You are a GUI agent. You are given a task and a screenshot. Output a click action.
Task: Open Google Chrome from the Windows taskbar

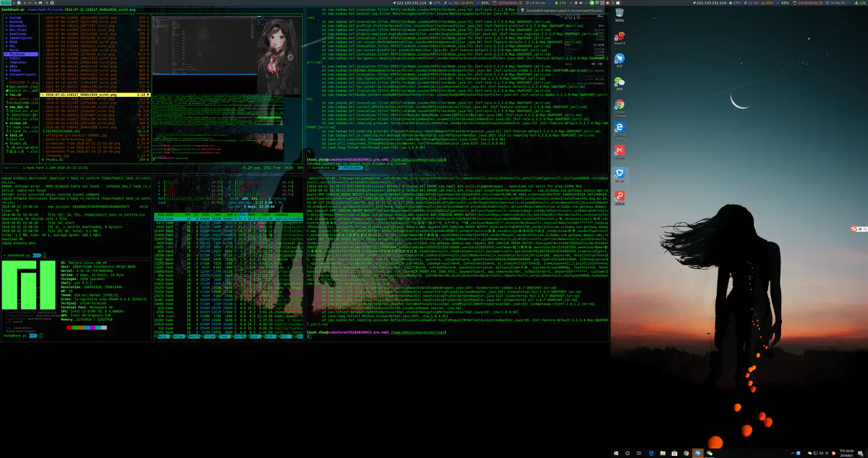click(x=685, y=453)
